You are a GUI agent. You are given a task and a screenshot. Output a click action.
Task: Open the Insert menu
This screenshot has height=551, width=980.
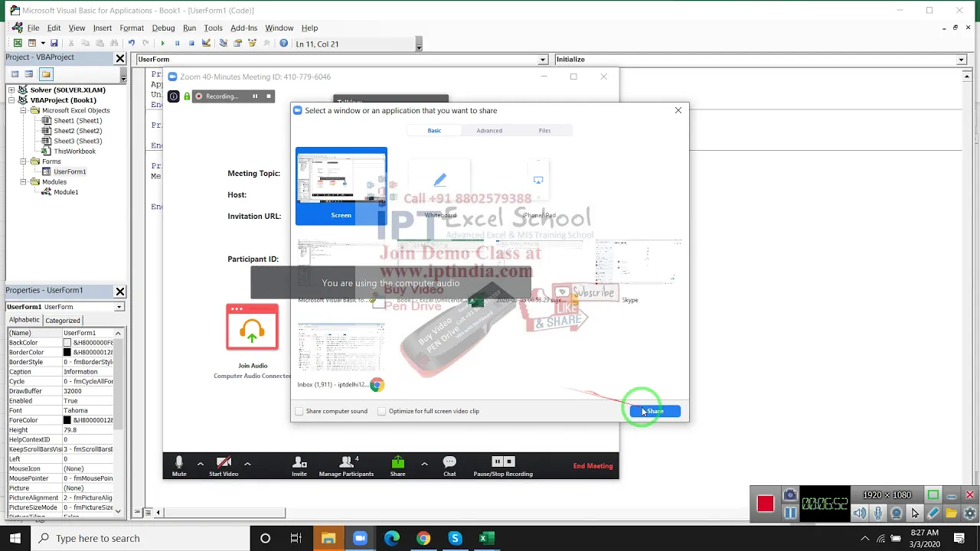point(103,28)
